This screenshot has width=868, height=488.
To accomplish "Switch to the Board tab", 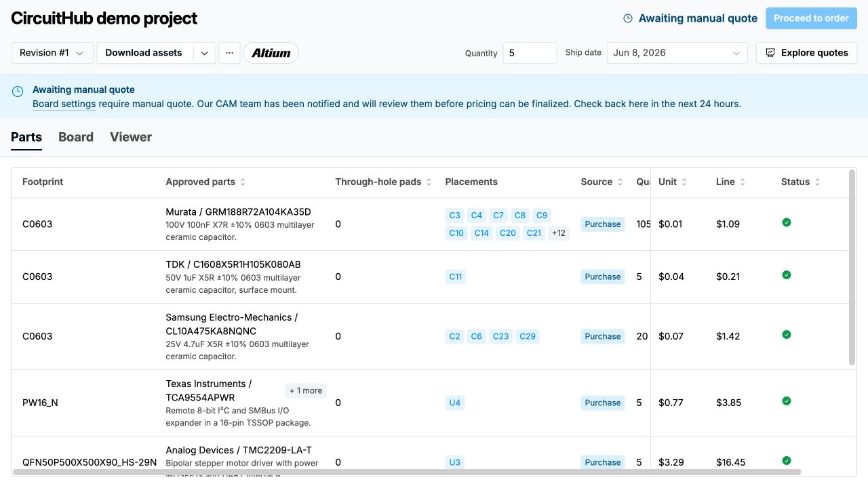I will pyautogui.click(x=76, y=137).
